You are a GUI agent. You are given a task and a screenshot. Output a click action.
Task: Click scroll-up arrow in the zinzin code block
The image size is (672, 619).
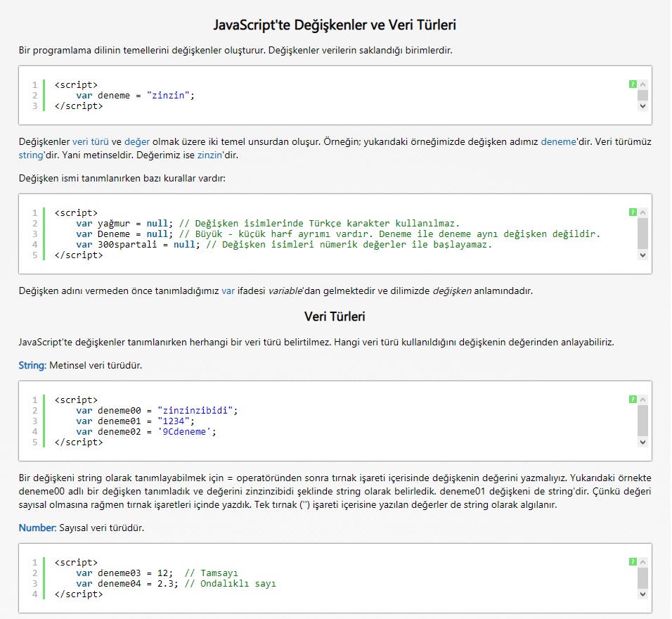click(x=642, y=84)
